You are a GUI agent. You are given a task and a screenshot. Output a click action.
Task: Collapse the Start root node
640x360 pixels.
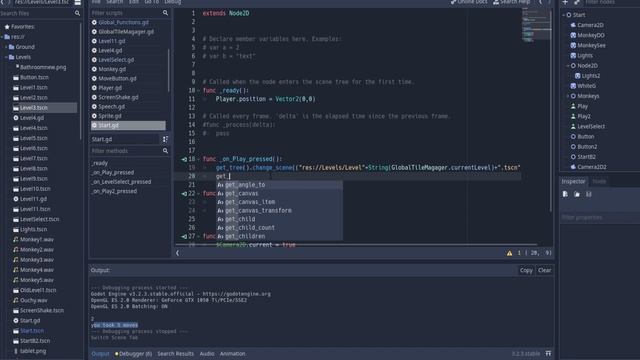tap(564, 15)
